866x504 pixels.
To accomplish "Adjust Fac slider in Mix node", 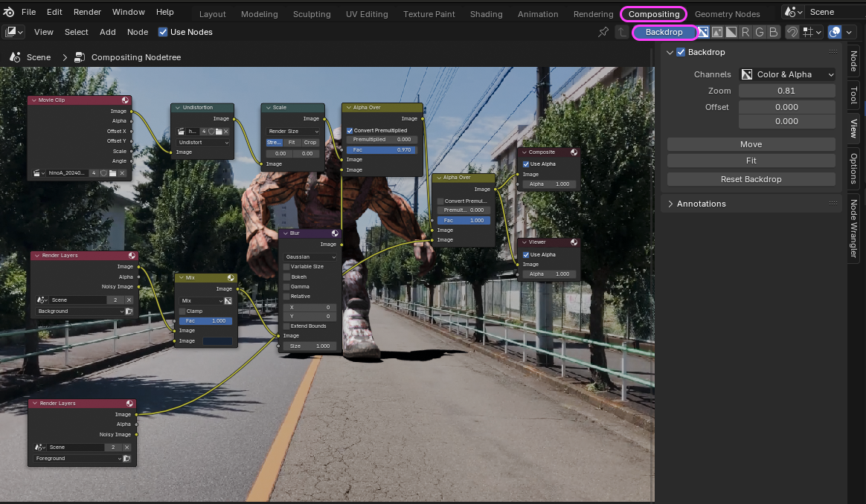I will [206, 320].
